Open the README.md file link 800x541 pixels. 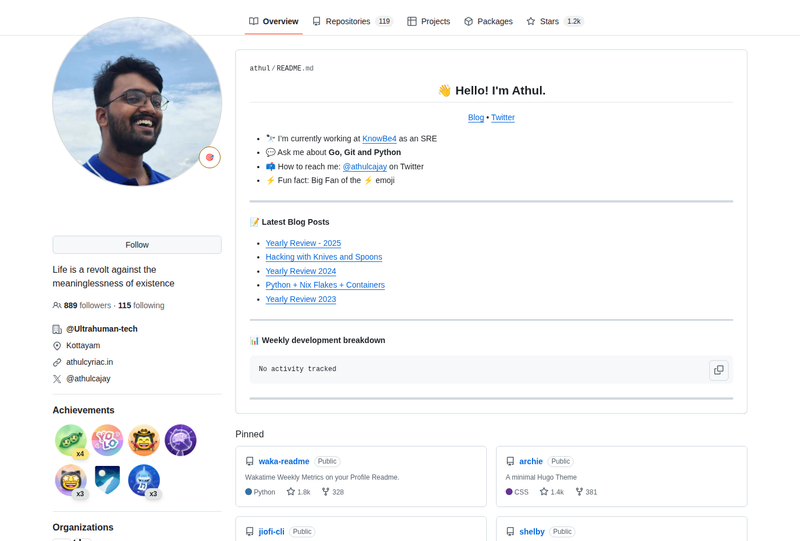point(295,68)
